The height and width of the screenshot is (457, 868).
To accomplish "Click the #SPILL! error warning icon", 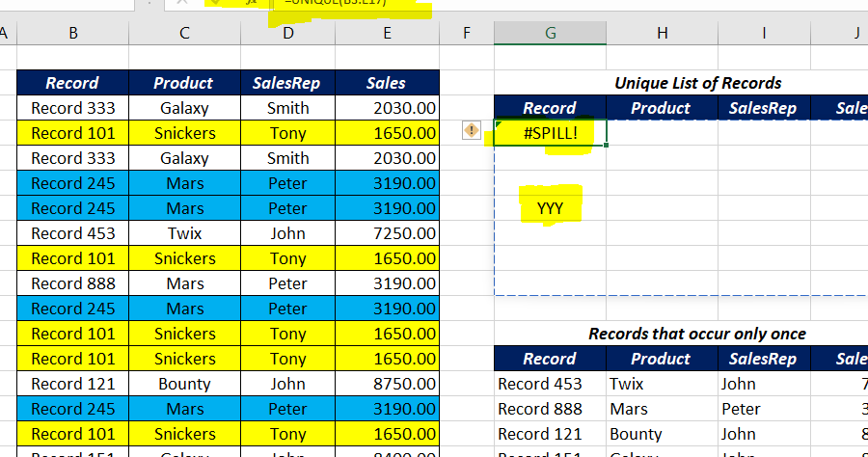I will [x=472, y=132].
